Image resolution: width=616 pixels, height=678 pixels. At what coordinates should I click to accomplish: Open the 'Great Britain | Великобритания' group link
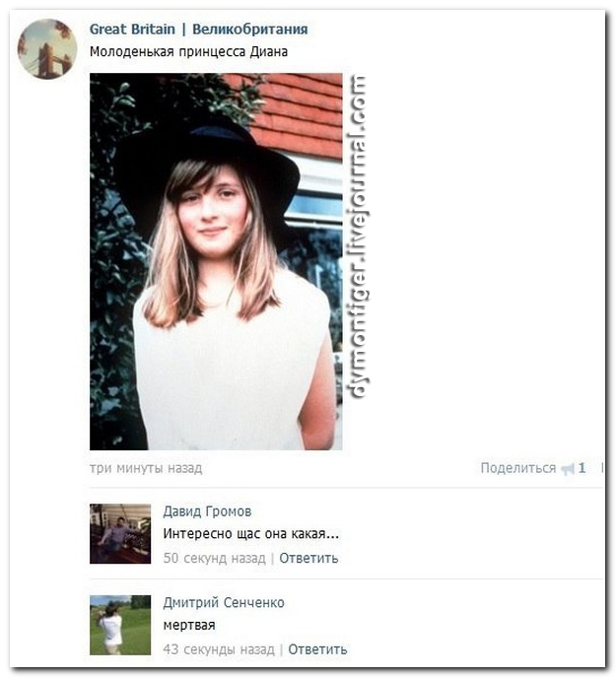198,30
